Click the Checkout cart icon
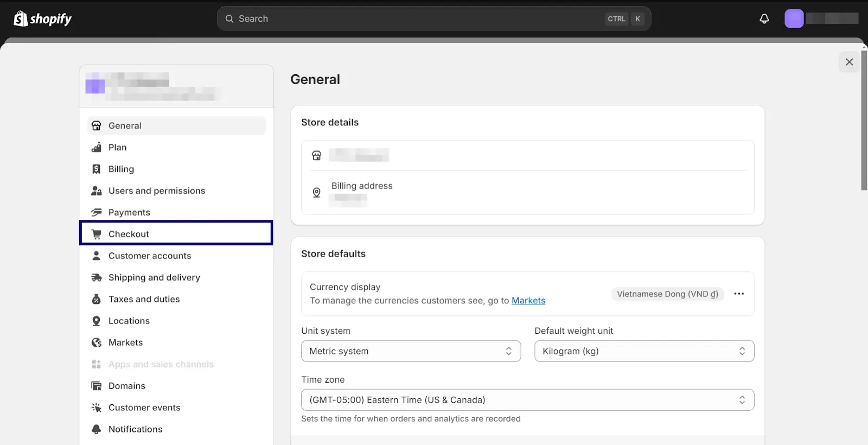The width and height of the screenshot is (868, 445). coord(97,234)
